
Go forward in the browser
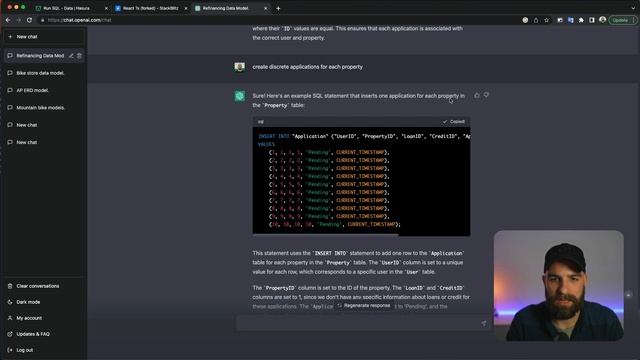point(19,20)
